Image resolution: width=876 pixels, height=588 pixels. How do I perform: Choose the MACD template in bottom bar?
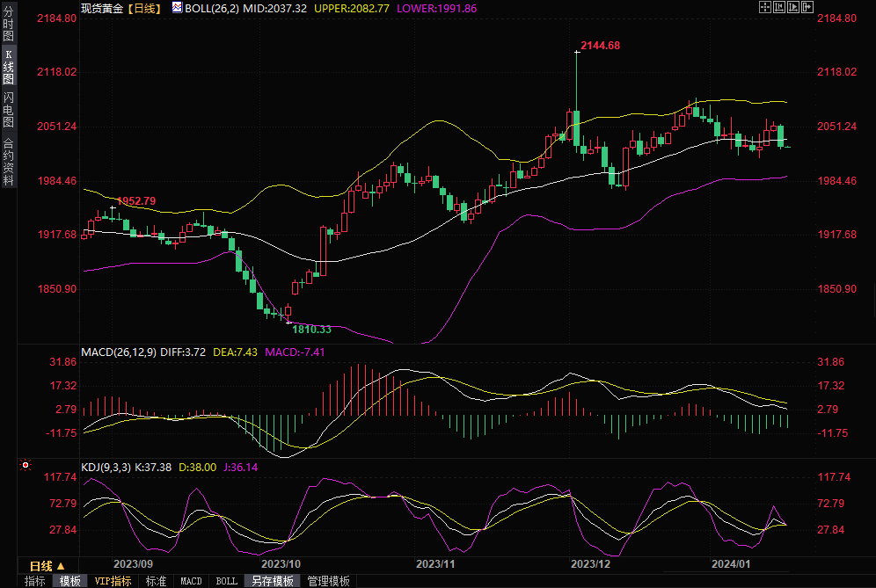coord(191,581)
